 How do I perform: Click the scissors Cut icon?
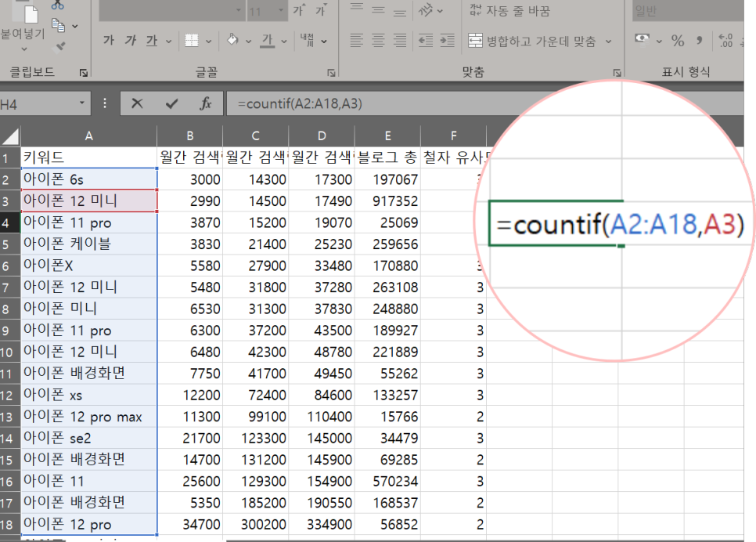click(58, 5)
